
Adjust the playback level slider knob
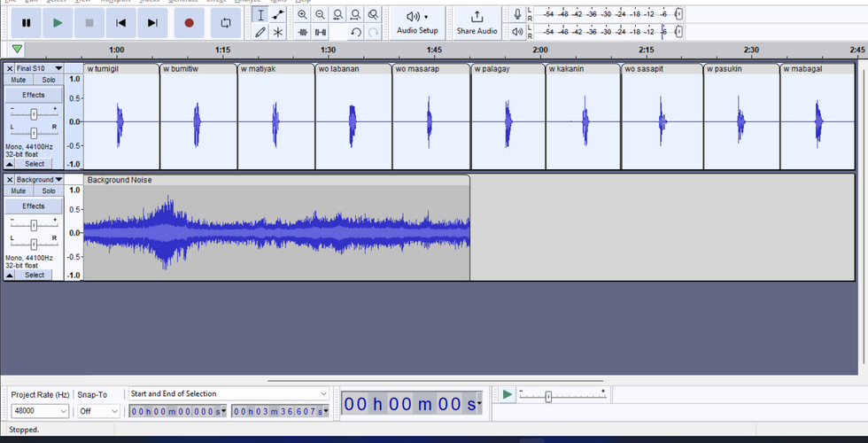pos(678,32)
